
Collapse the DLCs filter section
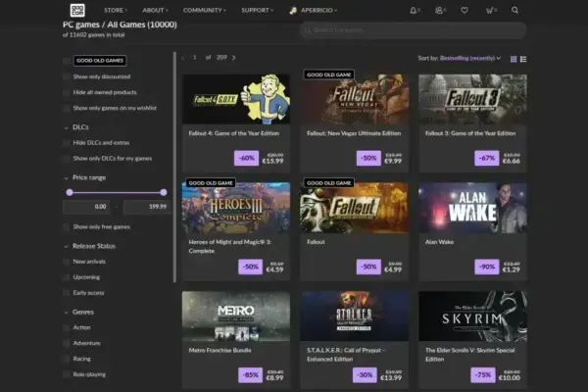[76, 127]
